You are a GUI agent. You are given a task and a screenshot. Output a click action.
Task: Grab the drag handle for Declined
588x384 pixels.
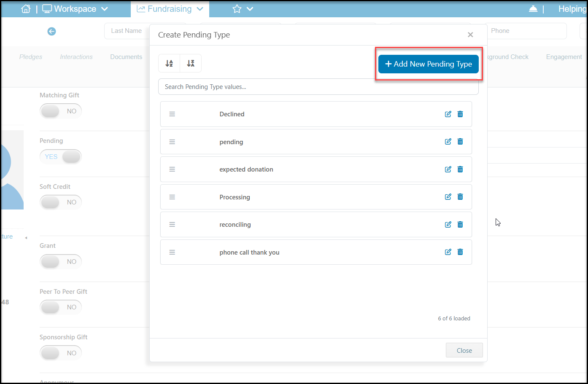coord(172,114)
